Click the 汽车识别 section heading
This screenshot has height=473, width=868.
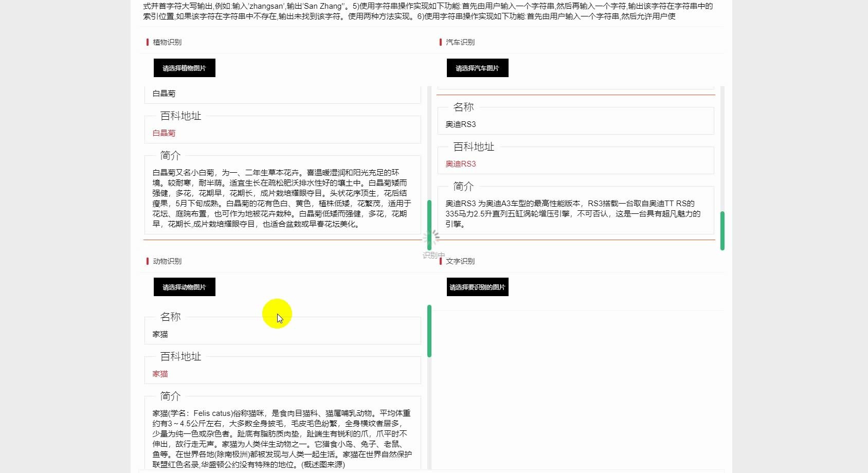460,42
